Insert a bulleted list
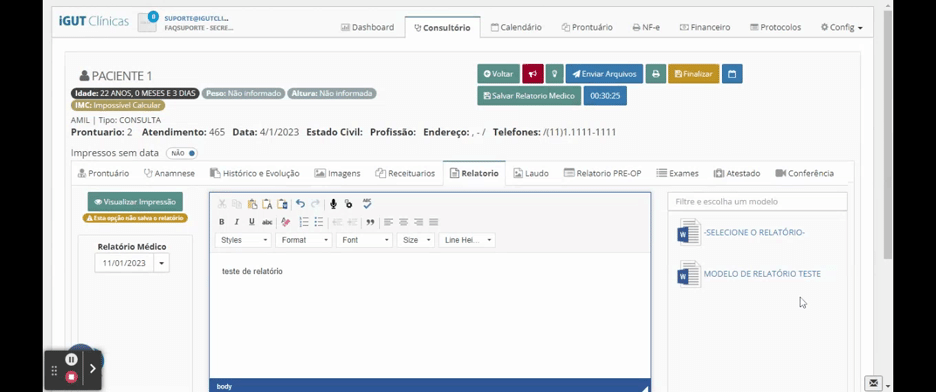The image size is (936, 392). 319,222
